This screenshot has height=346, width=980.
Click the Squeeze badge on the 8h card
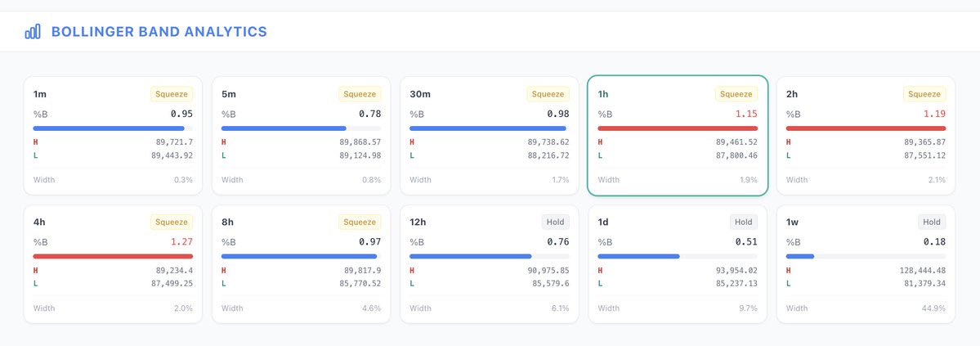click(x=360, y=222)
